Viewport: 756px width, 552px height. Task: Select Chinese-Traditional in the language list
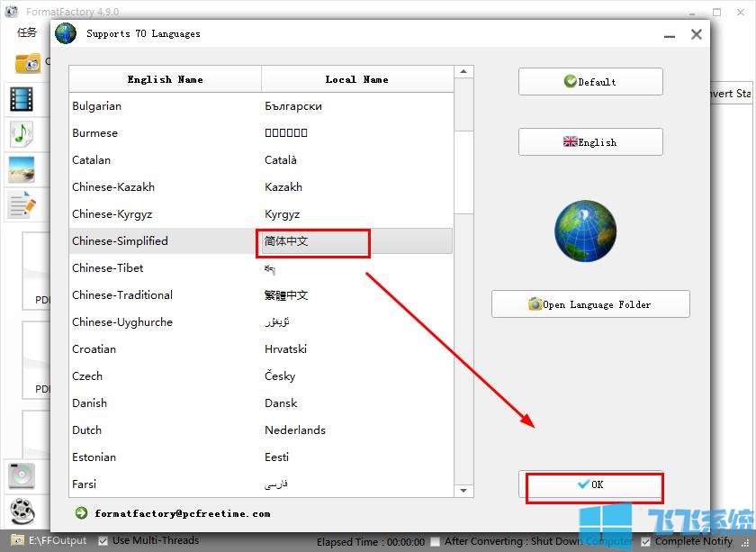click(x=122, y=295)
